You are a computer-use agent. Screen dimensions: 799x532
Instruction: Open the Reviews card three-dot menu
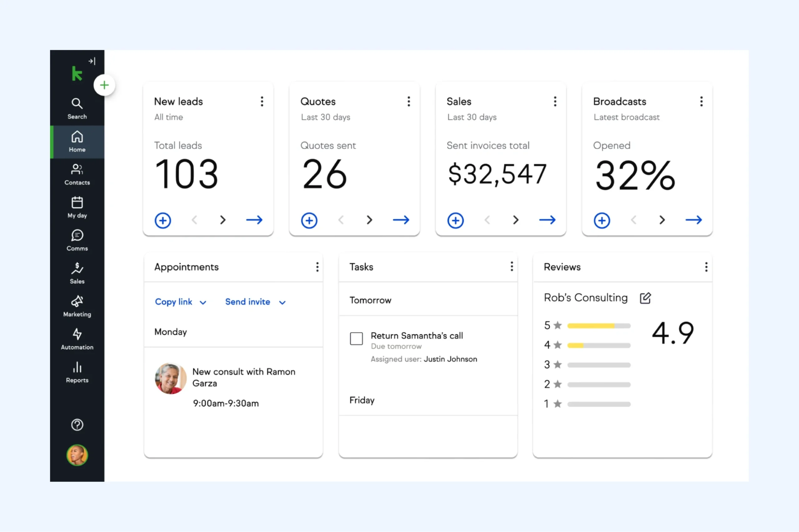(x=706, y=267)
